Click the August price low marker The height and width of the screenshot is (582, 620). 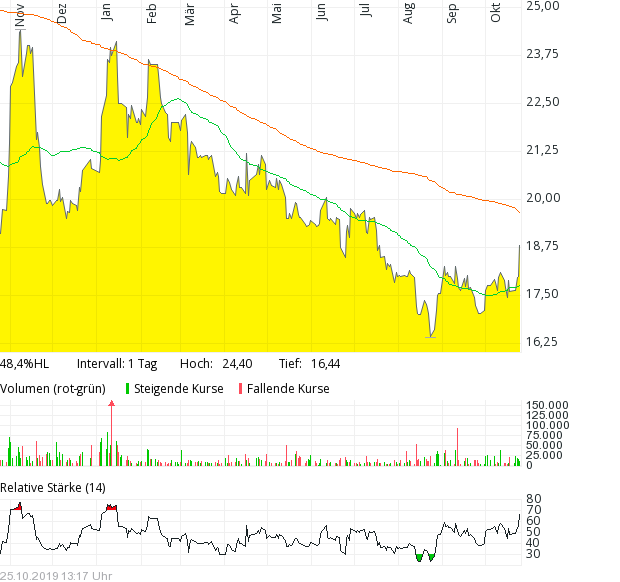coord(431,337)
